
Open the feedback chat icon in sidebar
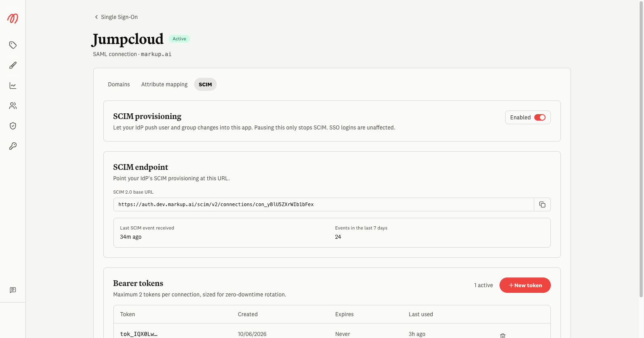click(x=13, y=290)
